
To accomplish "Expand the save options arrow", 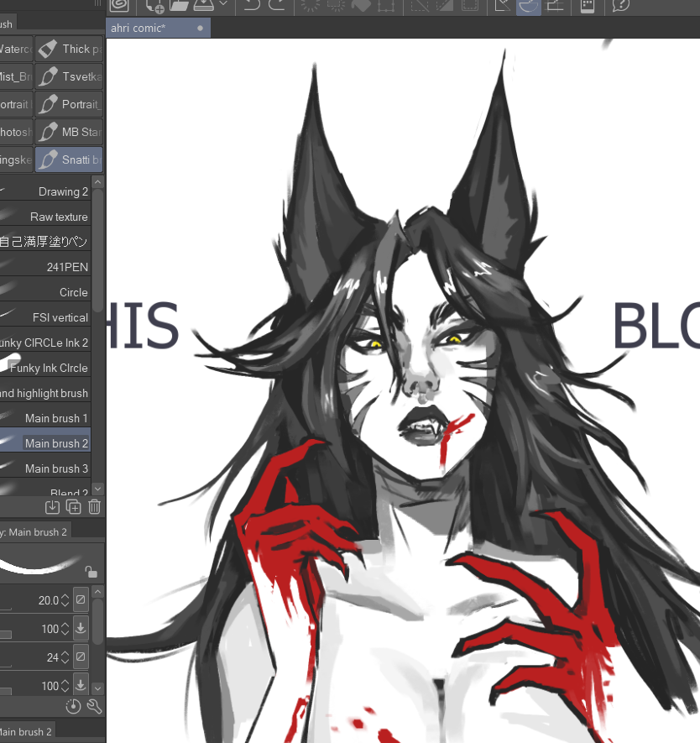I will 223,4.
